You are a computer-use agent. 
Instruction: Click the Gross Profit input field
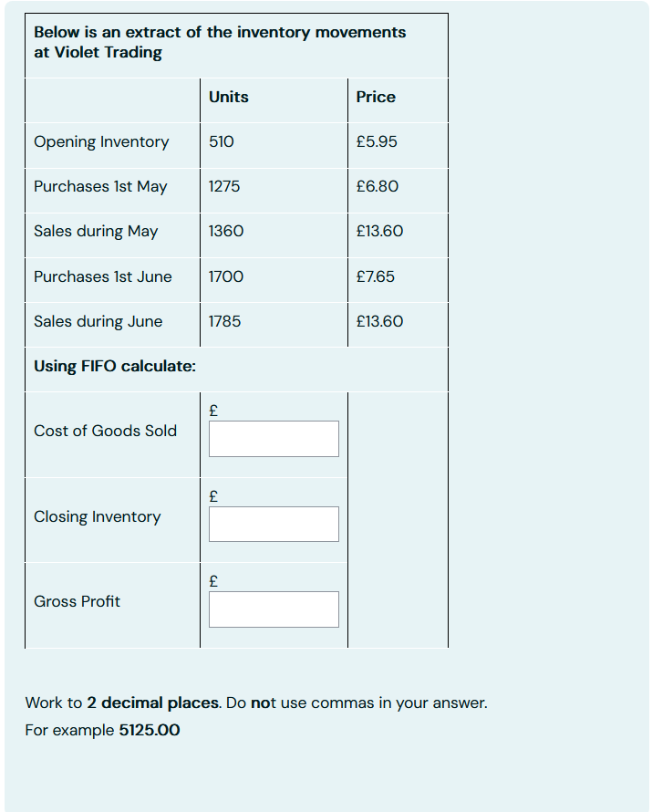[x=273, y=609]
